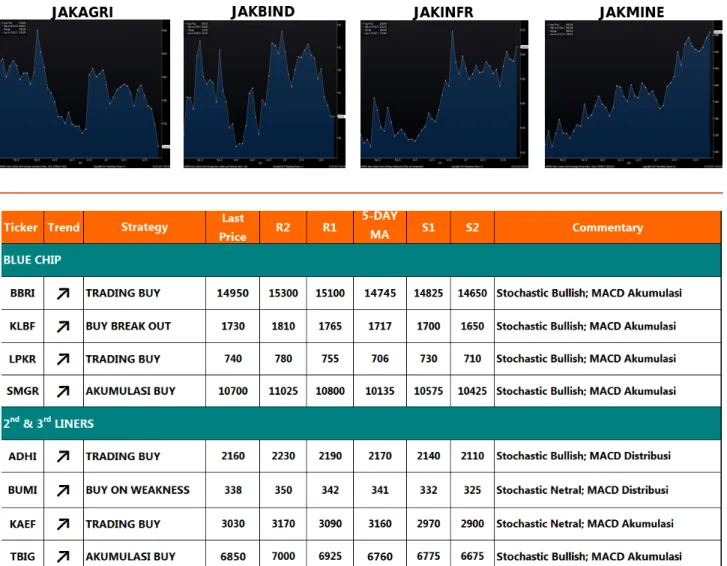Click the LPKR trend up arrow

point(63,359)
